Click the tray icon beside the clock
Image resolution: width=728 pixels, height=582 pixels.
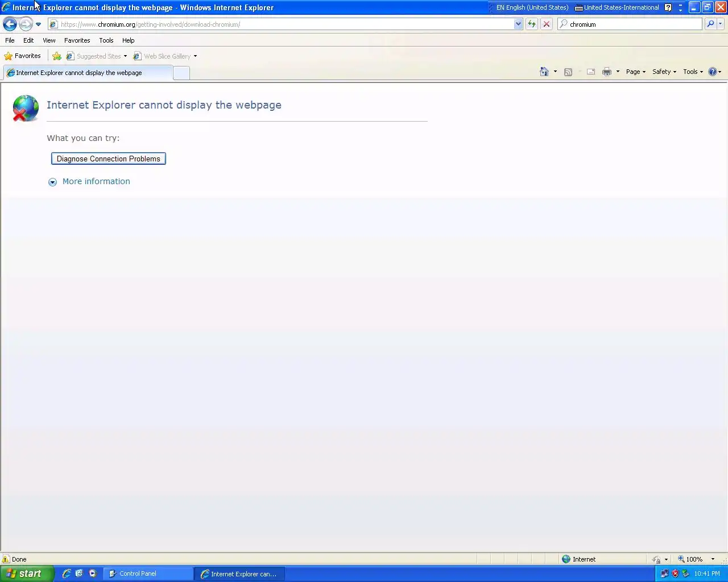[x=685, y=573]
